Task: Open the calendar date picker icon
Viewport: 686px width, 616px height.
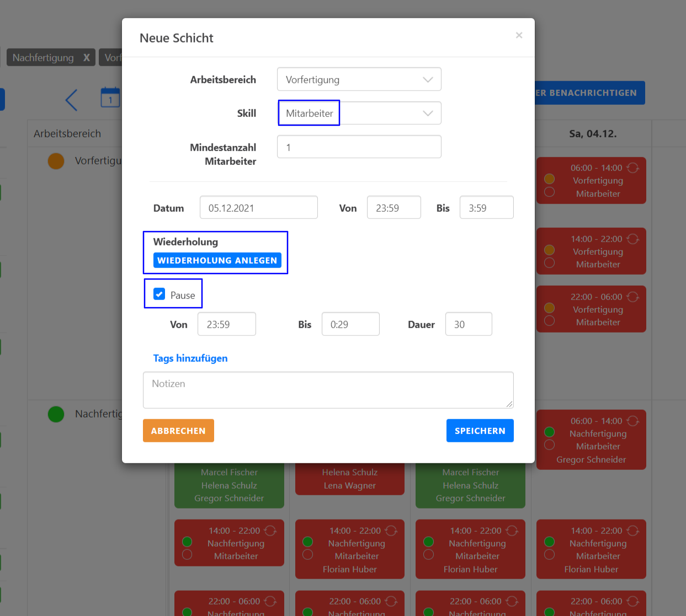Action: coord(110,98)
